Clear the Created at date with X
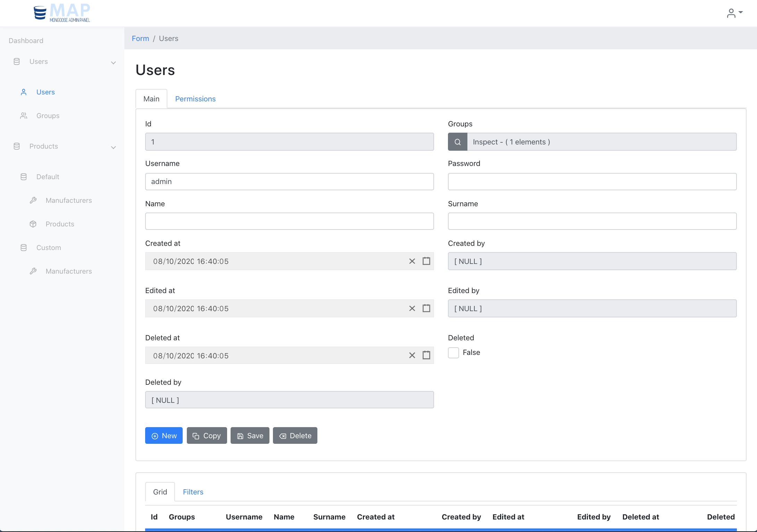This screenshot has height=532, width=757. click(412, 261)
